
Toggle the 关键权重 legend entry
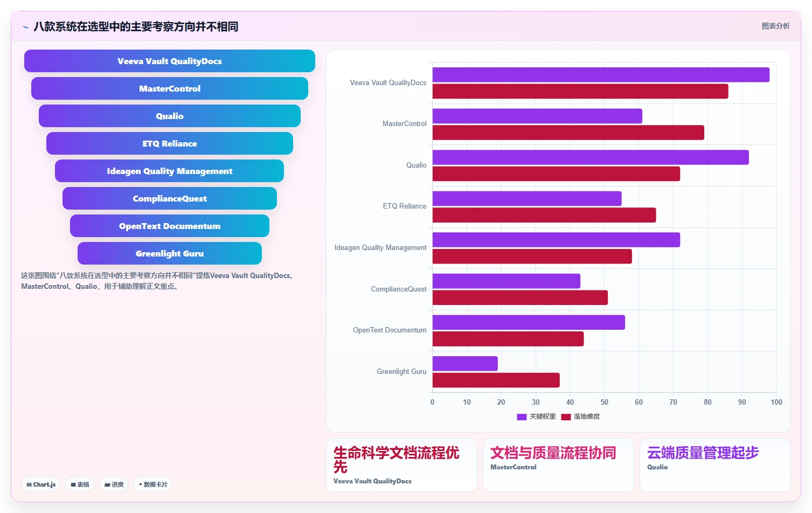pos(536,417)
